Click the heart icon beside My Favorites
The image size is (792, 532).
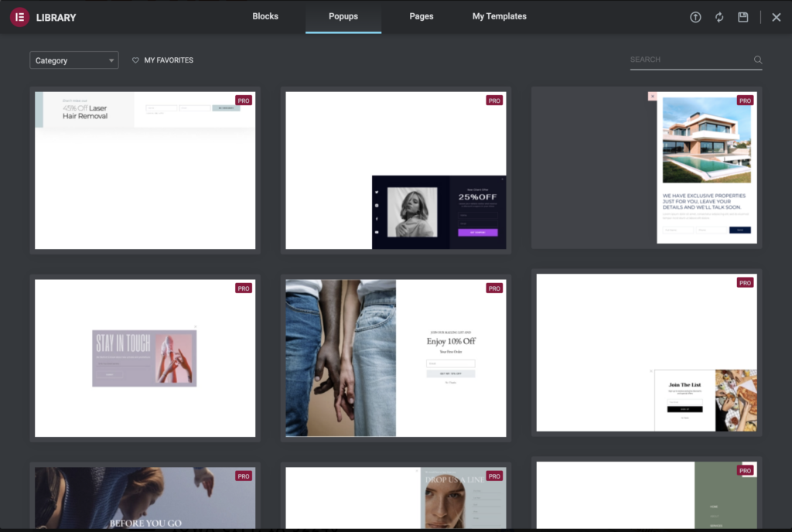point(135,60)
